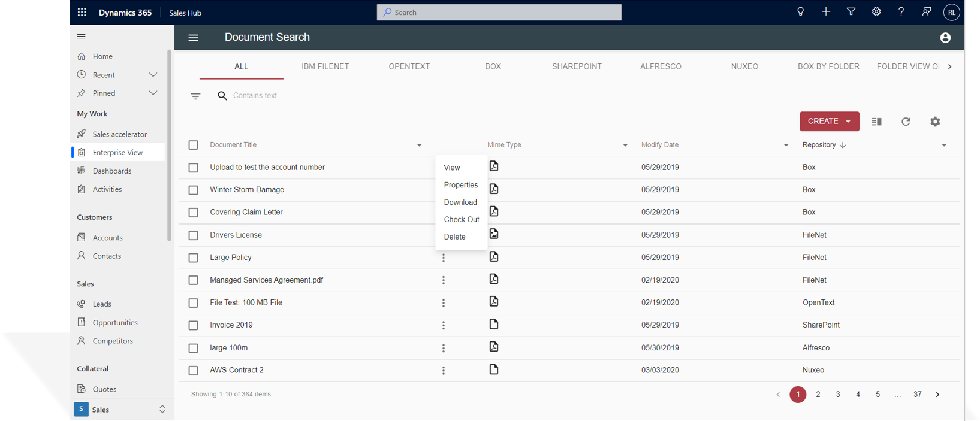Toggle the column layout view icon
Screen dimensions: 980x421
pos(876,122)
